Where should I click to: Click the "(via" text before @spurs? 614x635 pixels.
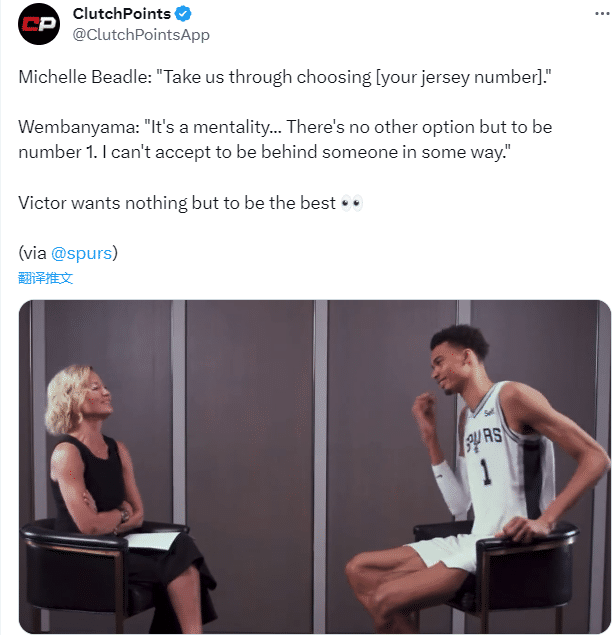click(33, 253)
